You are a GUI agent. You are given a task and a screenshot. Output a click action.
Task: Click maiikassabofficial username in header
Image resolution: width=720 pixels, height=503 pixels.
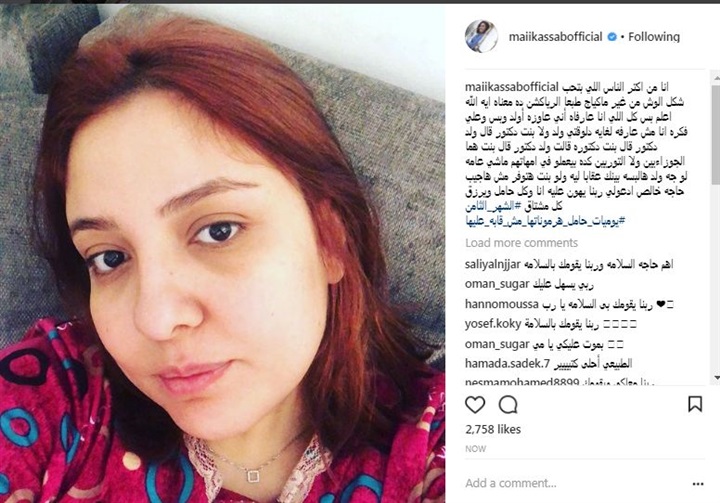tap(555, 37)
